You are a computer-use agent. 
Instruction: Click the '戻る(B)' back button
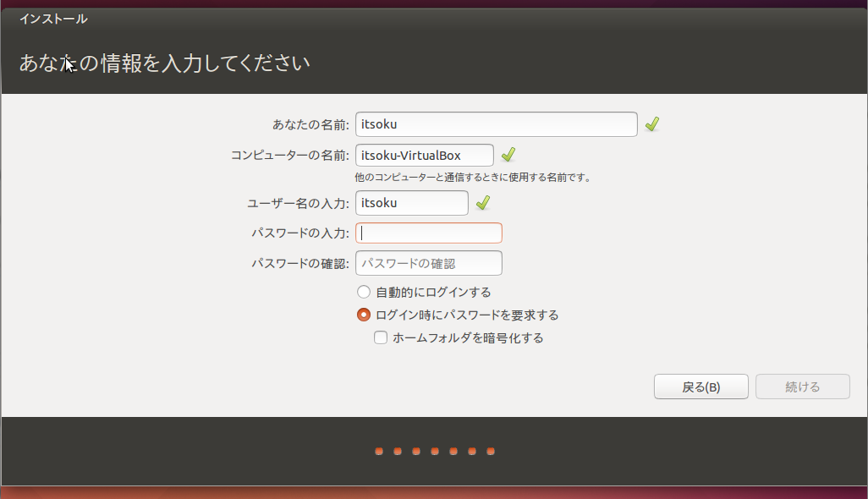point(700,387)
